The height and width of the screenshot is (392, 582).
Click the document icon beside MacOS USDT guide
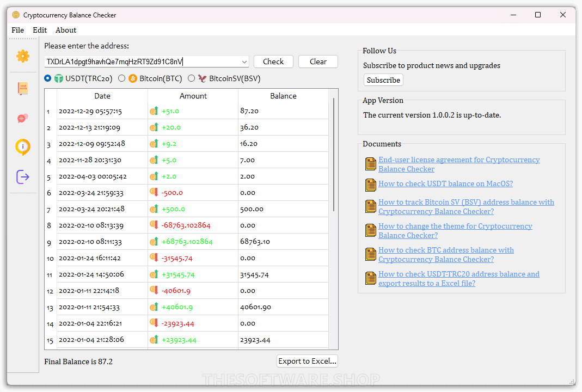pos(370,185)
